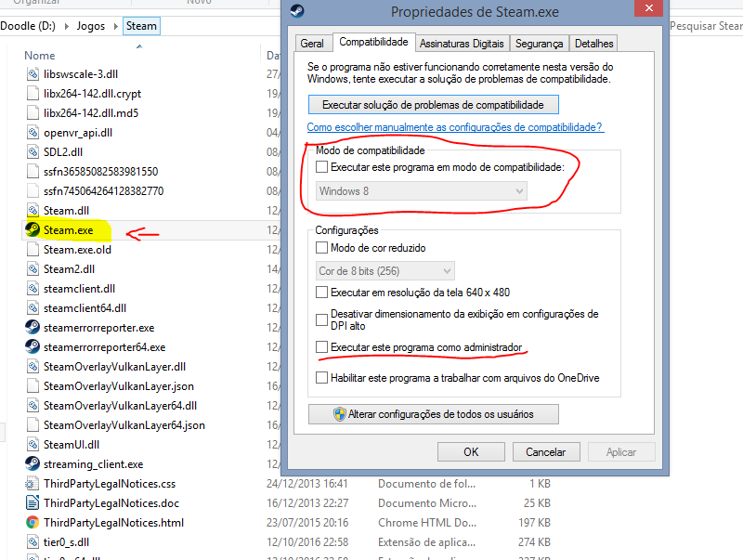Click the ThirdPartyLegalNotices.html Chrome icon
This screenshot has height=560, width=743.
[33, 523]
